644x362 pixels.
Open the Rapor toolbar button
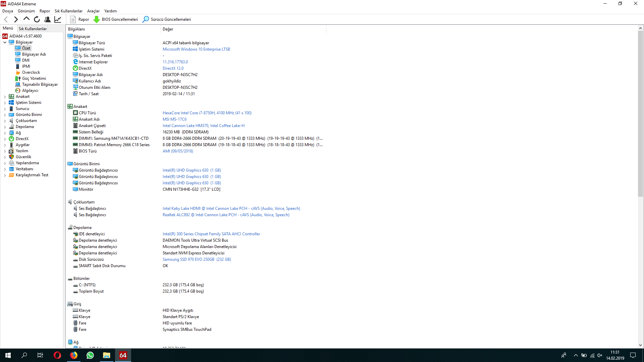[79, 19]
